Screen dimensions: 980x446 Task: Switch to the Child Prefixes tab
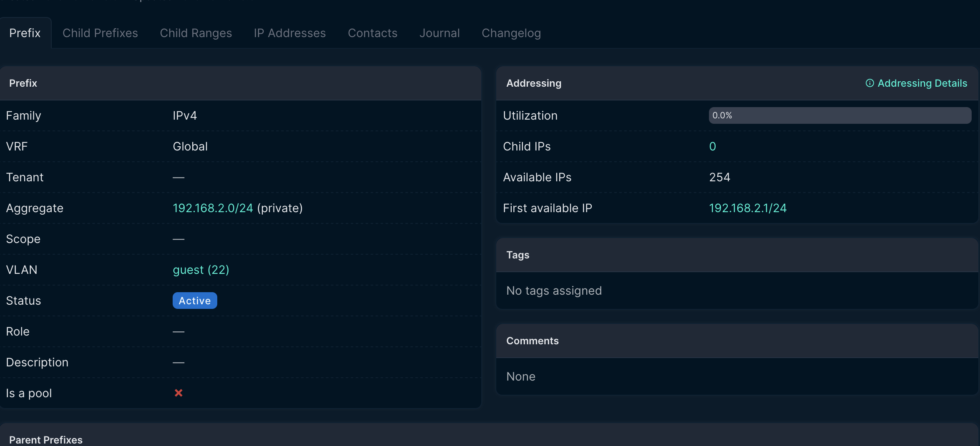[x=100, y=33]
